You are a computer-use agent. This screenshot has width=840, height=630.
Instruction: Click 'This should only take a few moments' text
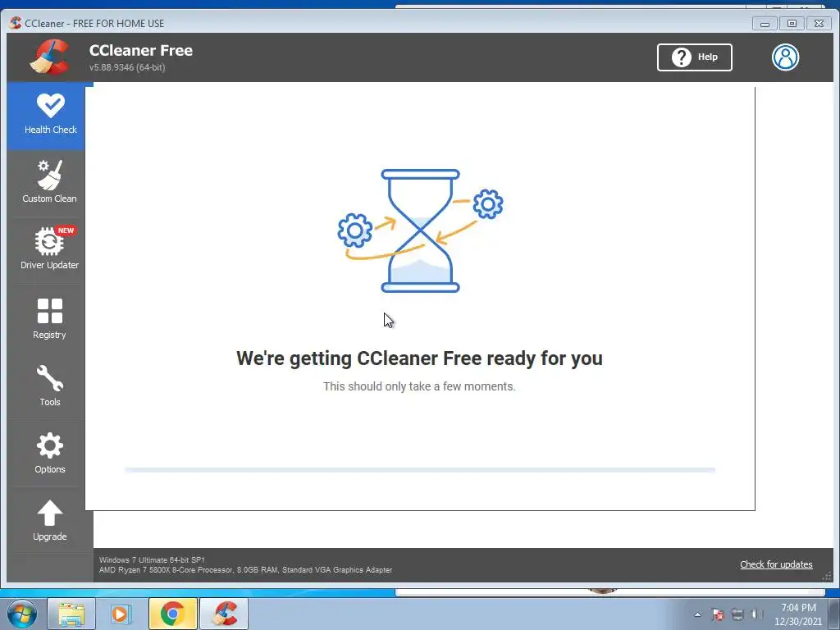pyautogui.click(x=419, y=386)
